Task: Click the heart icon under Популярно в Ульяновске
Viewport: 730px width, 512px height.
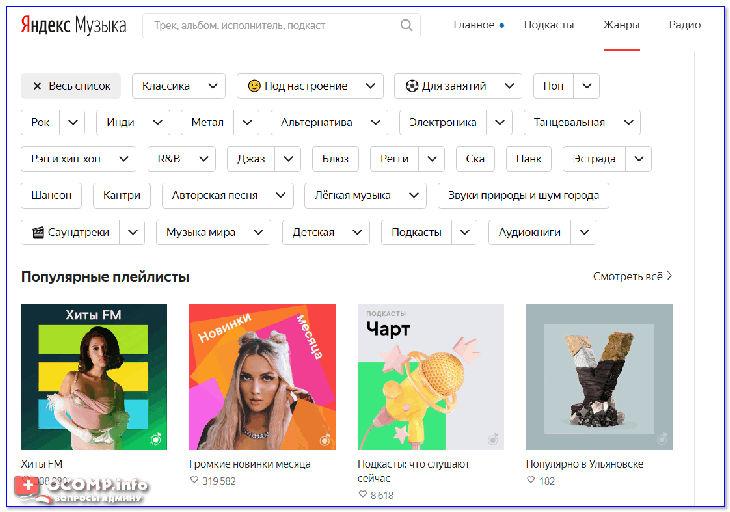Action: (531, 481)
